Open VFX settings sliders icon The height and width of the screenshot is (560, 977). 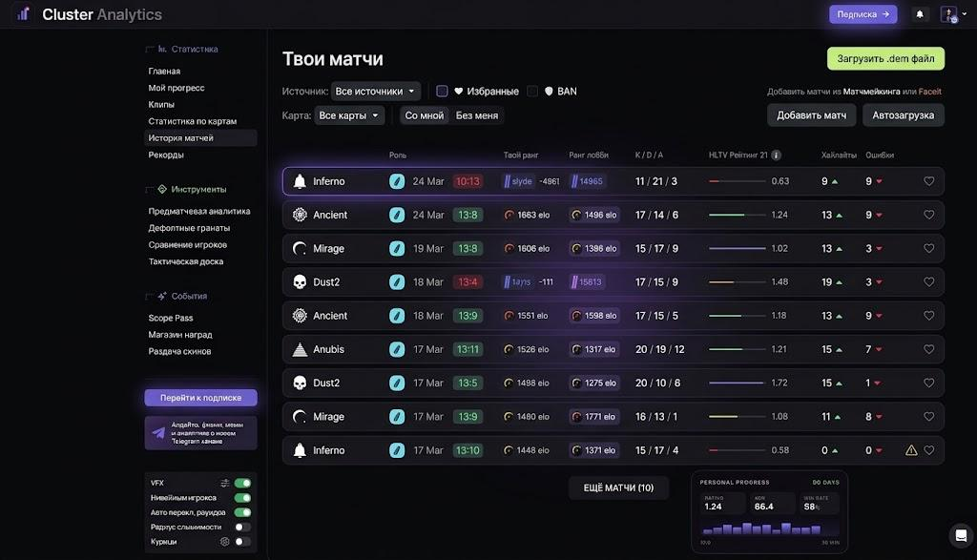click(225, 483)
